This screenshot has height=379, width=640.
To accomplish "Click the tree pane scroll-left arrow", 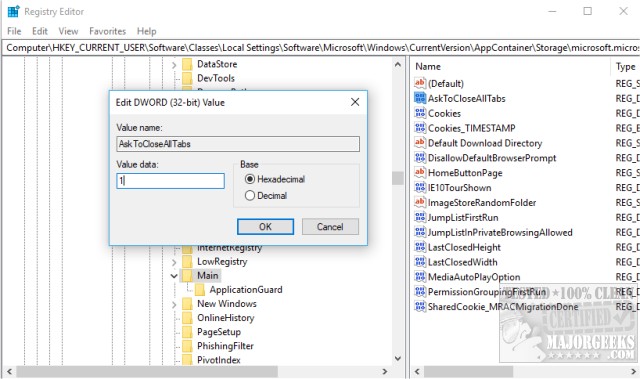I will coord(9,371).
